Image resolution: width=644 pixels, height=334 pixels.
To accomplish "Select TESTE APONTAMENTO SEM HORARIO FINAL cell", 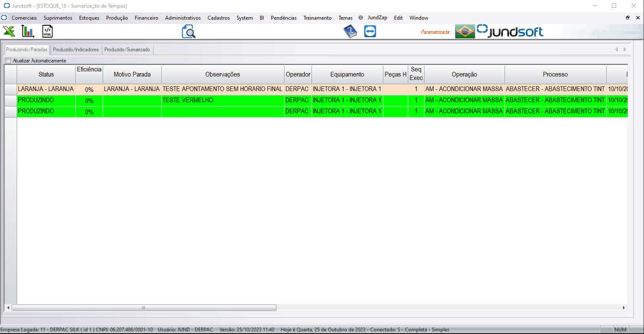I will pos(223,89).
